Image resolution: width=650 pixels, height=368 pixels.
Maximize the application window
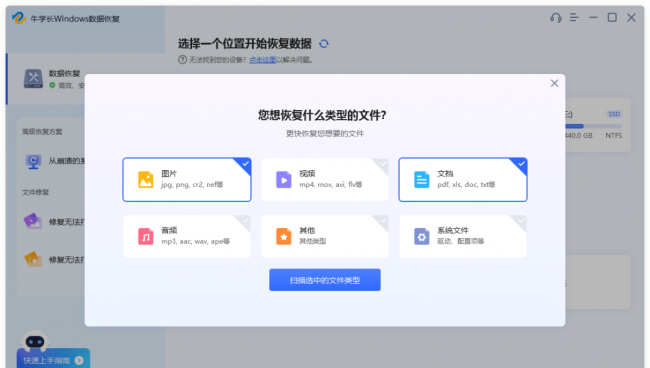(x=612, y=17)
